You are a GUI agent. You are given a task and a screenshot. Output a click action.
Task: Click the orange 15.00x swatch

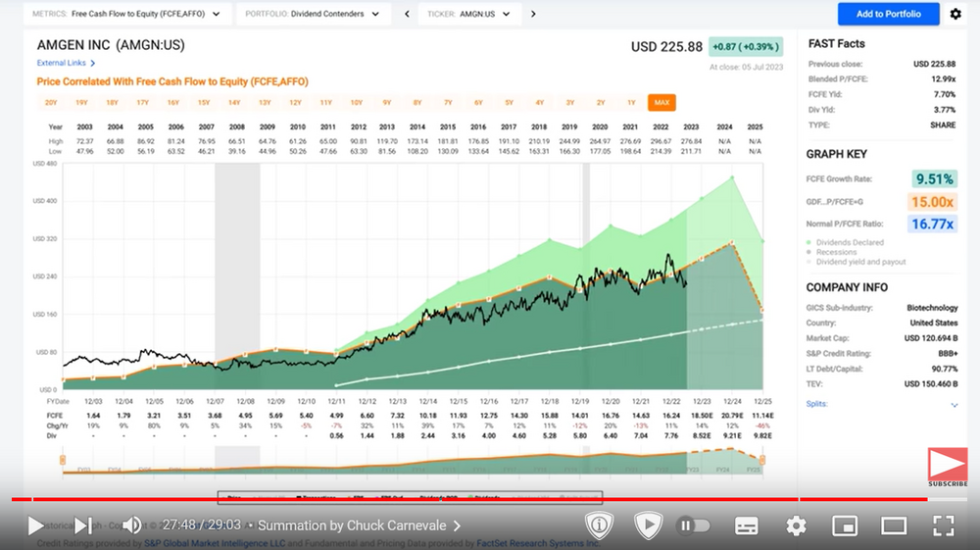(933, 202)
